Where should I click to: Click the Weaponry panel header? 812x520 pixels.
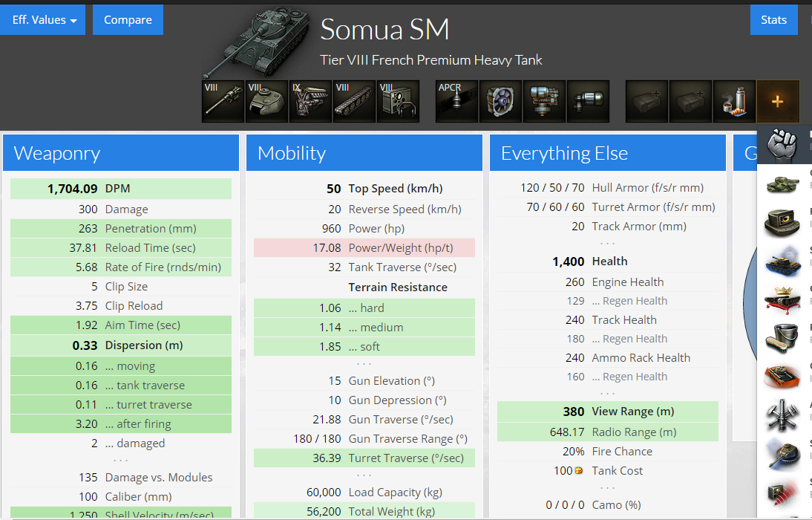point(121,153)
